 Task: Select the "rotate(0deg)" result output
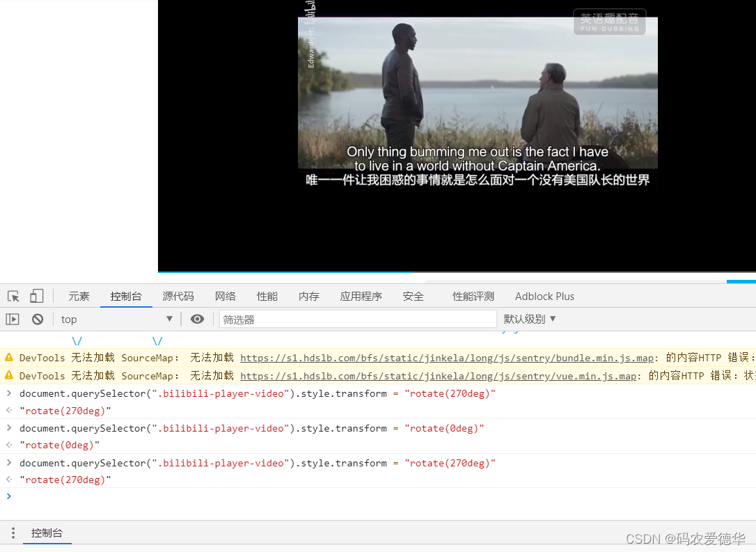click(59, 445)
